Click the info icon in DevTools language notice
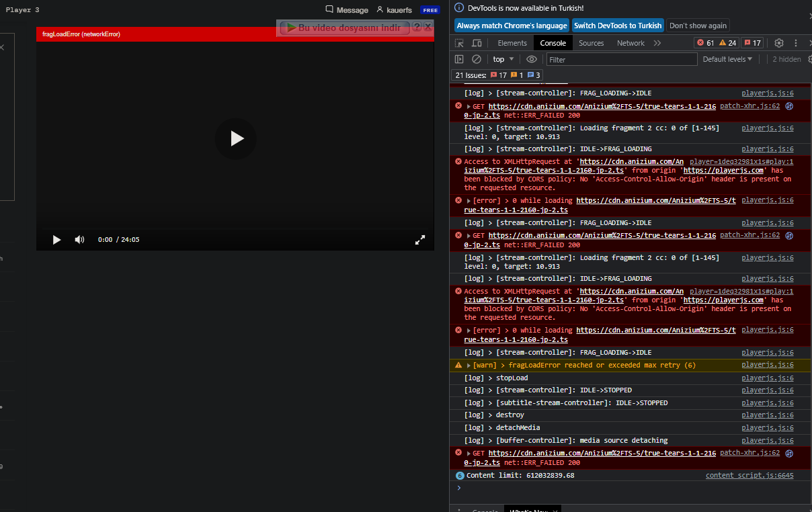 tap(459, 8)
